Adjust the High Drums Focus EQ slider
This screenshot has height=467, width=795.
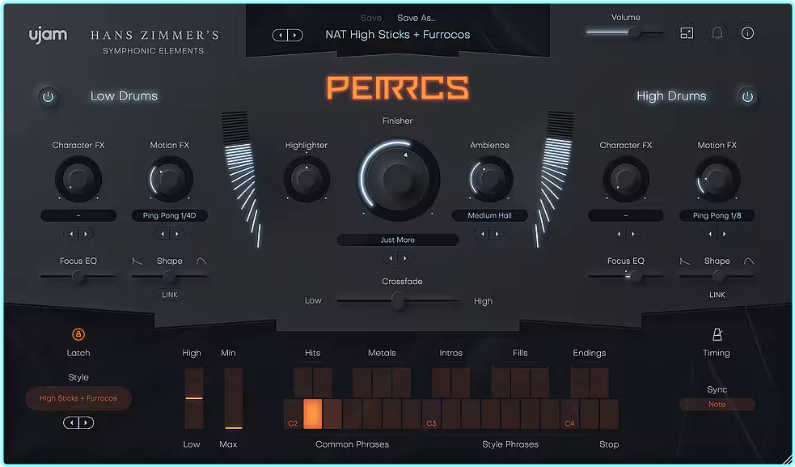click(626, 276)
